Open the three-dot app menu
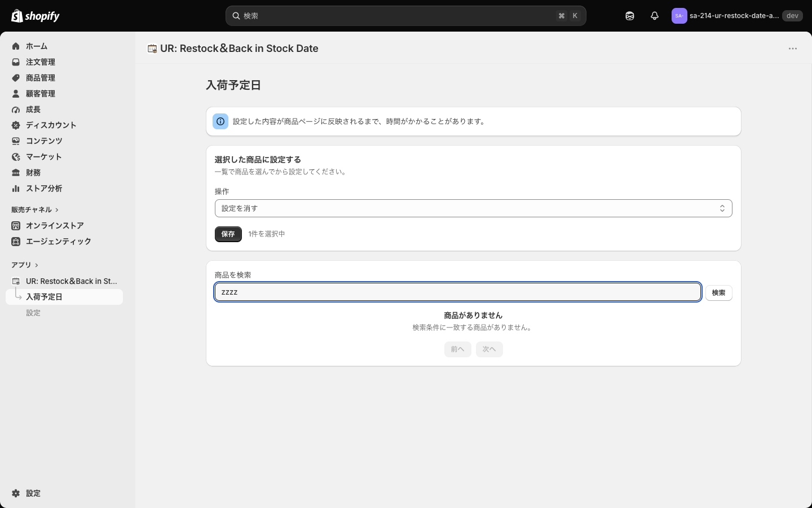812x508 pixels. pos(793,49)
